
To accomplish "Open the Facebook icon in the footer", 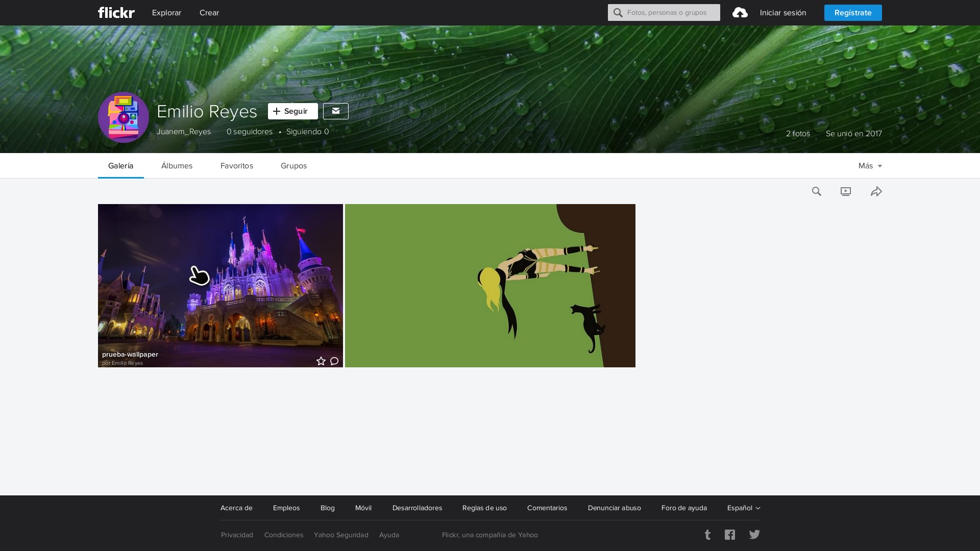I will coord(730,535).
